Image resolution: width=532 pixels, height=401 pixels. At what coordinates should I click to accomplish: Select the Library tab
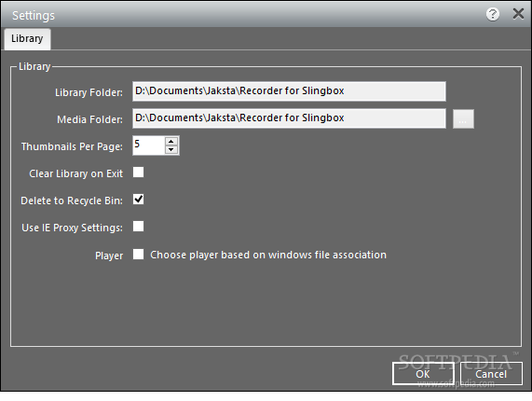(27, 39)
